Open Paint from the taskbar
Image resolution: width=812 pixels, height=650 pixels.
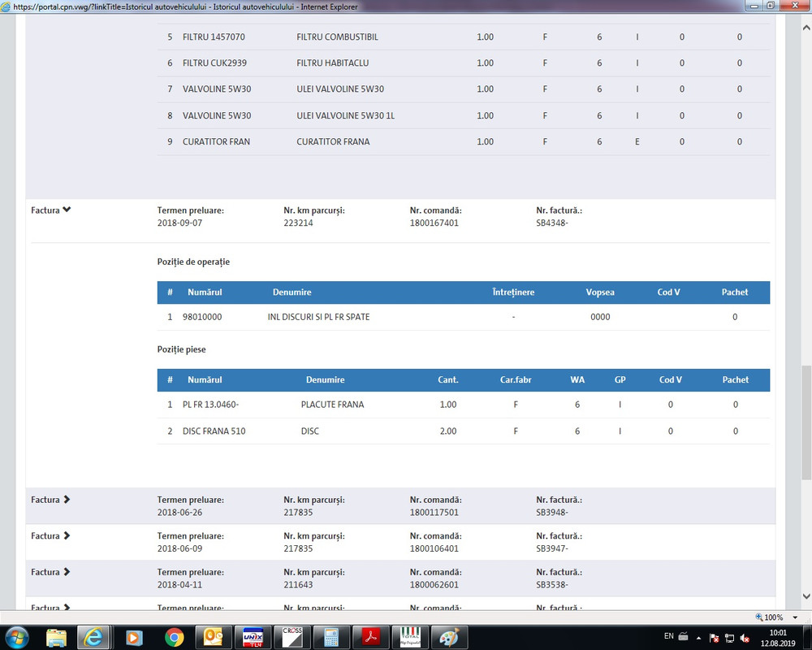pos(449,637)
